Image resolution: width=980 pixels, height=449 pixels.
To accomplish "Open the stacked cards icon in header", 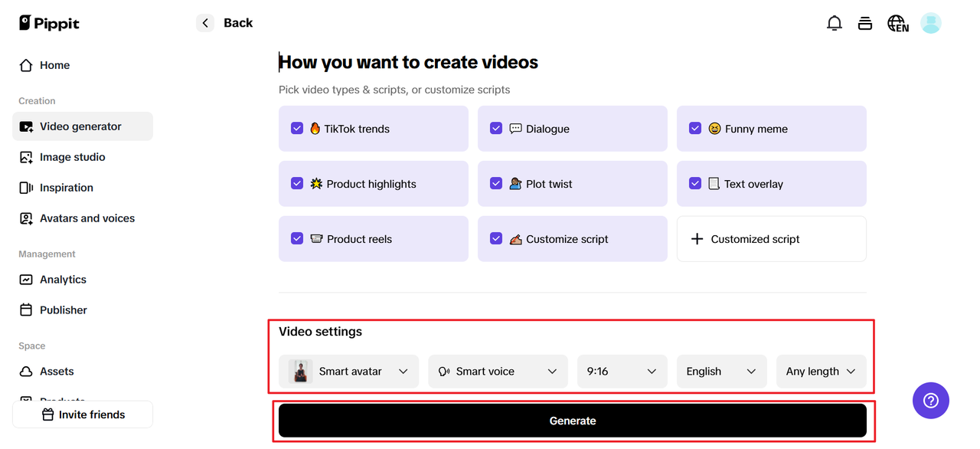I will pyautogui.click(x=865, y=23).
